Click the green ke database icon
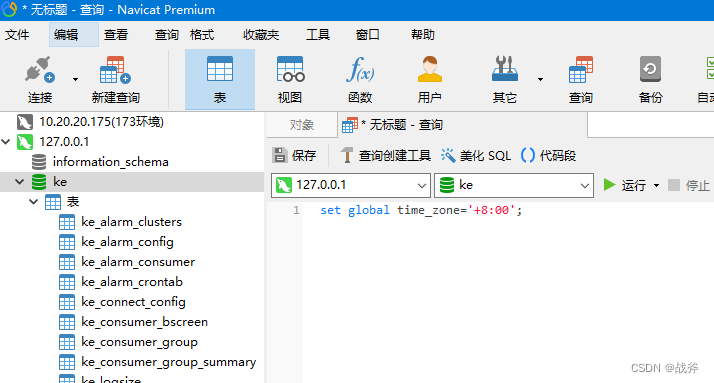 point(39,182)
